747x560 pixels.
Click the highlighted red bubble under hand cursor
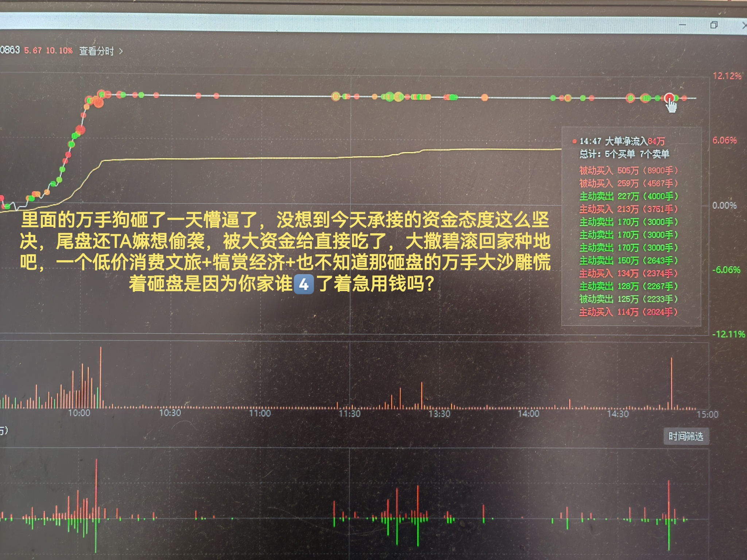pyautogui.click(x=669, y=97)
